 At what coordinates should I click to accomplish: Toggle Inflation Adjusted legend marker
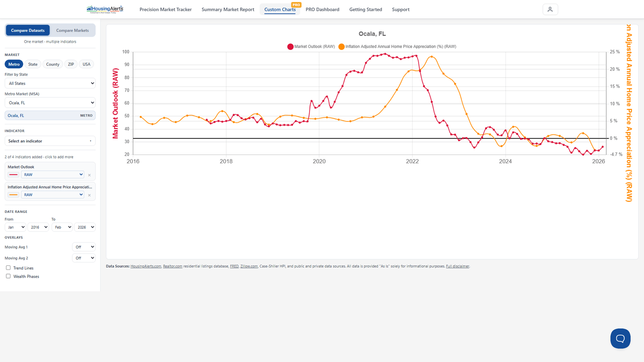[x=341, y=47]
